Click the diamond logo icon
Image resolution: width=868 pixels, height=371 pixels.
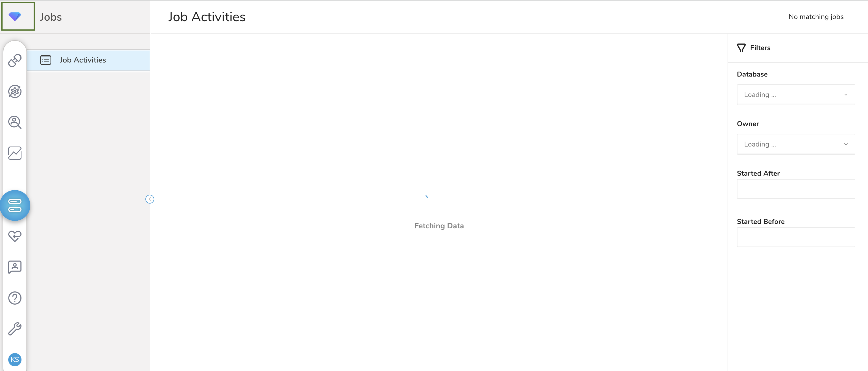pyautogui.click(x=15, y=16)
